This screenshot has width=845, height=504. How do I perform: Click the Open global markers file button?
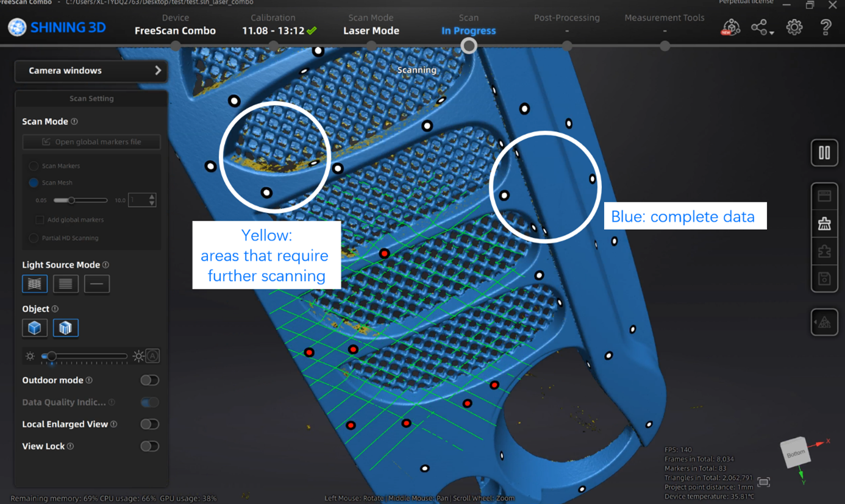[x=91, y=142]
